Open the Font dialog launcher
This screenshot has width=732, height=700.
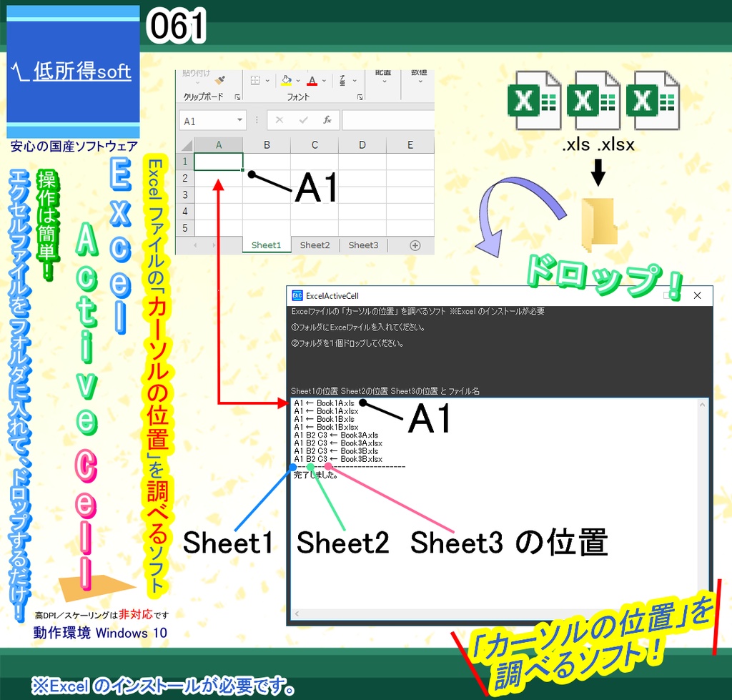coord(360,97)
